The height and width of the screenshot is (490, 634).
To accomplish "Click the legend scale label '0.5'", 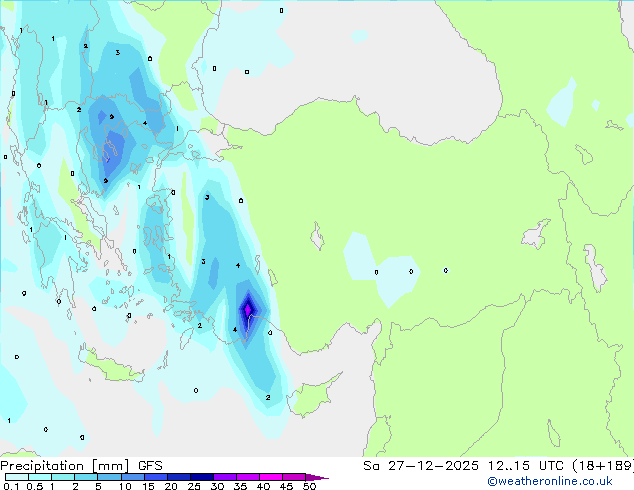I will point(35,486).
